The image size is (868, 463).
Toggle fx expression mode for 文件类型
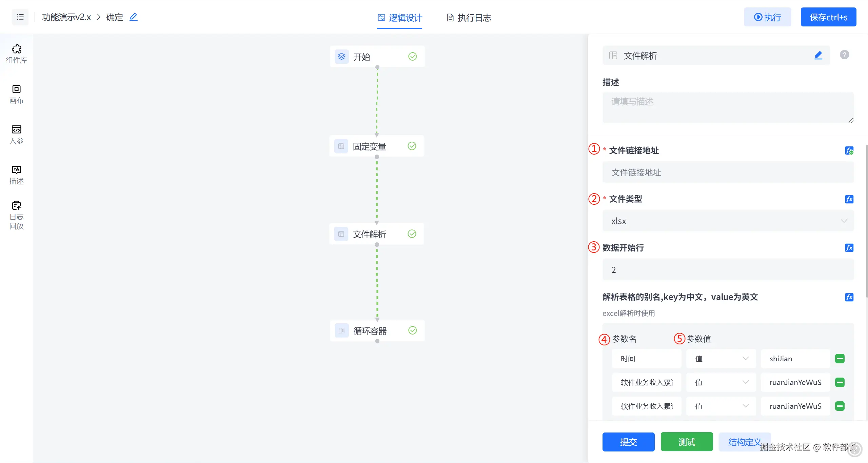(x=849, y=199)
